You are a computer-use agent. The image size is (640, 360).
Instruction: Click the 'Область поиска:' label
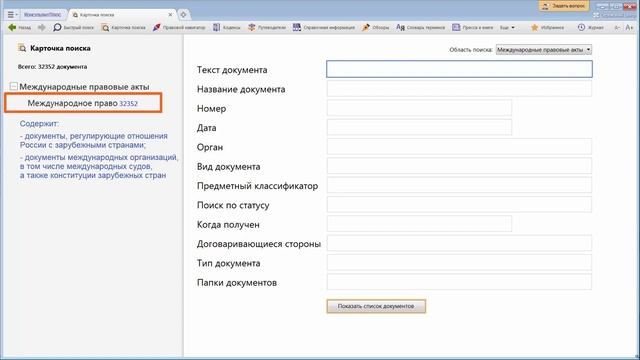click(x=471, y=50)
